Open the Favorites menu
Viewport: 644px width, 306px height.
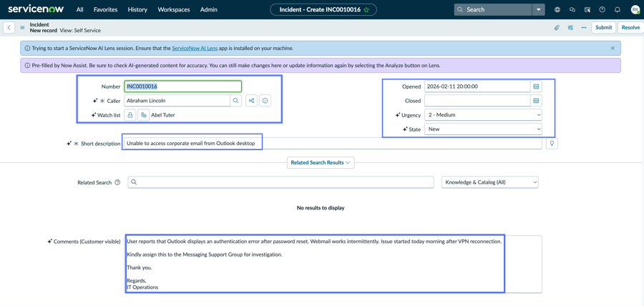(x=106, y=9)
